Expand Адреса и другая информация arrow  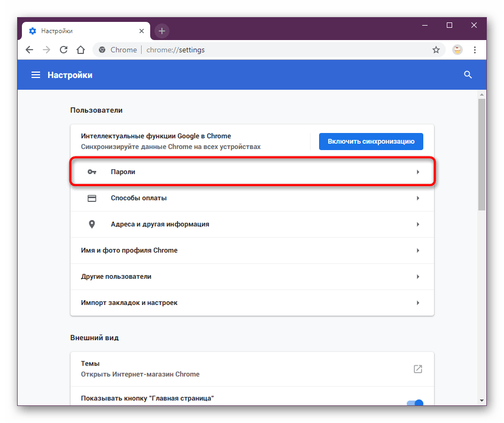pyautogui.click(x=417, y=224)
